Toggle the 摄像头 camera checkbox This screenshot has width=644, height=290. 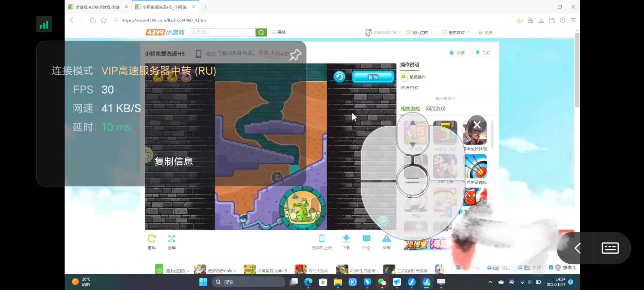[551, 267]
